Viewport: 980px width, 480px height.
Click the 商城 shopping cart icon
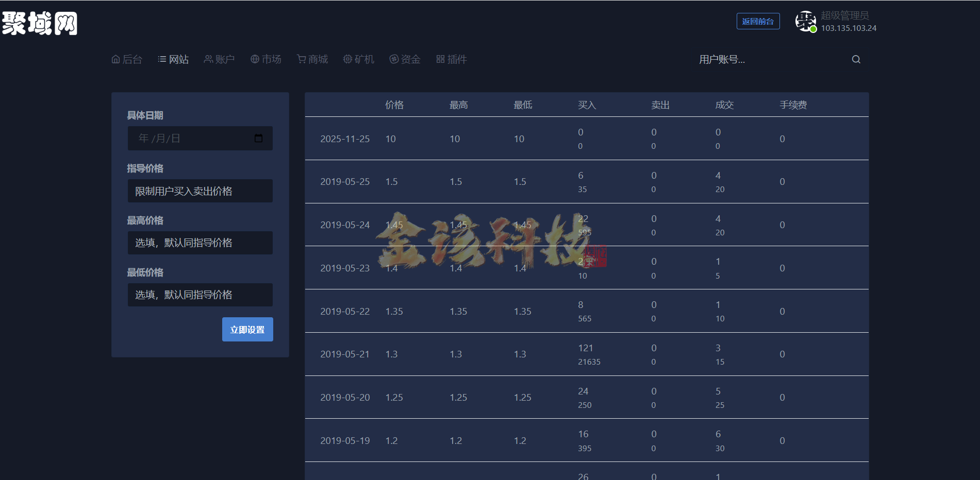[301, 59]
